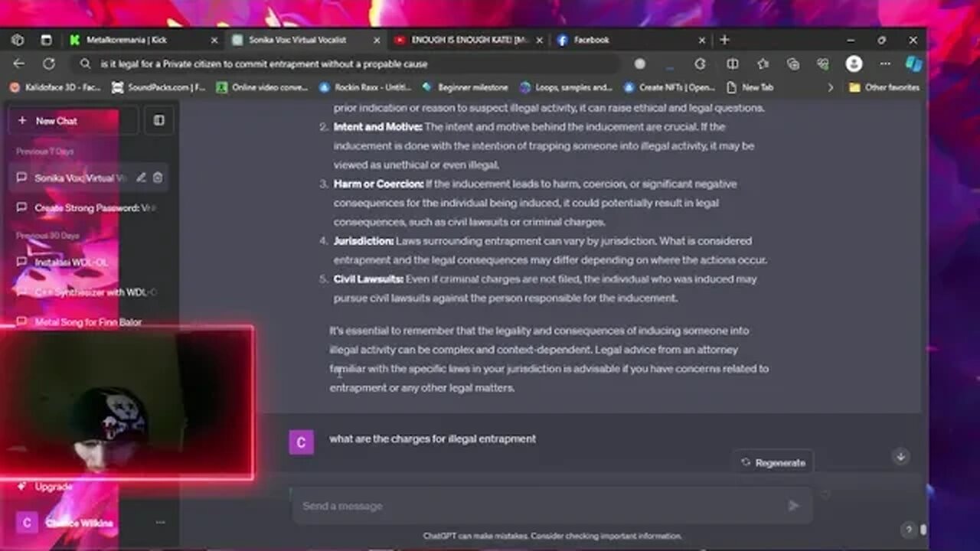Open C++ Synthesizer with WDL chat
980x551 pixels.
coord(88,292)
